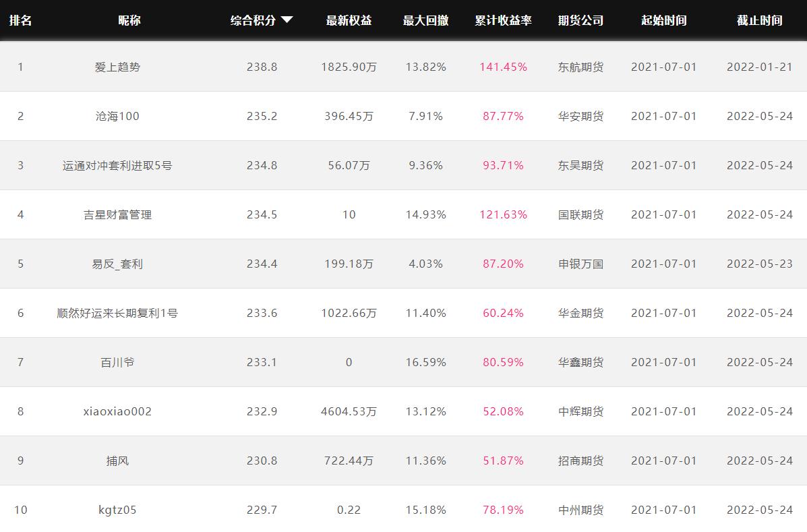Click equity value 722.44万

pos(349,461)
